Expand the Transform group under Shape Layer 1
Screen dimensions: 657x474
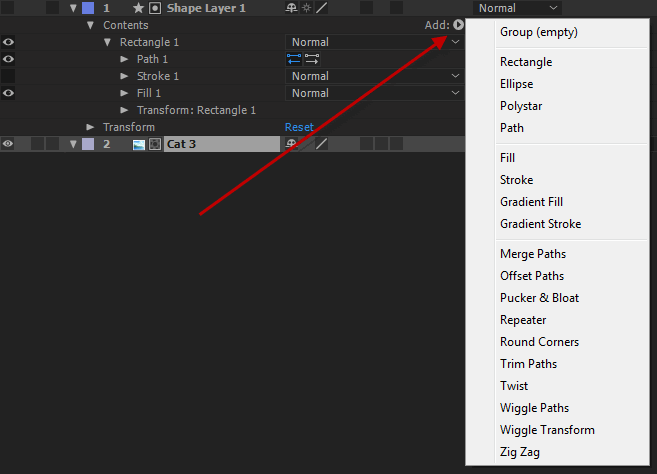tap(90, 127)
